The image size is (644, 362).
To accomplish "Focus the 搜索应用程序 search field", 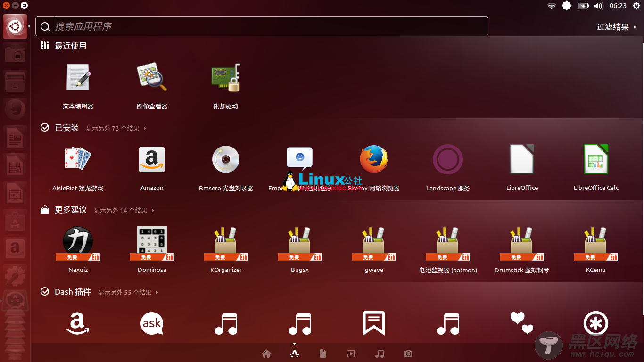I will (262, 26).
